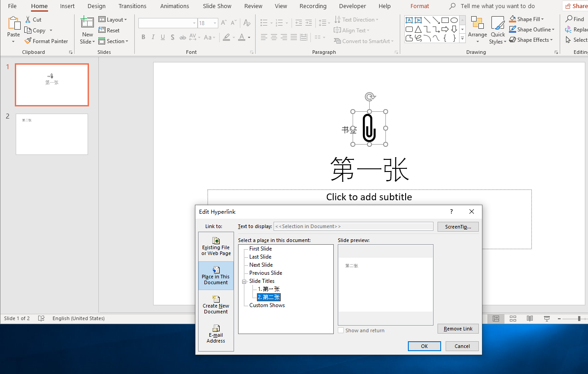Click the Existing File or Web Page icon

[x=216, y=241]
